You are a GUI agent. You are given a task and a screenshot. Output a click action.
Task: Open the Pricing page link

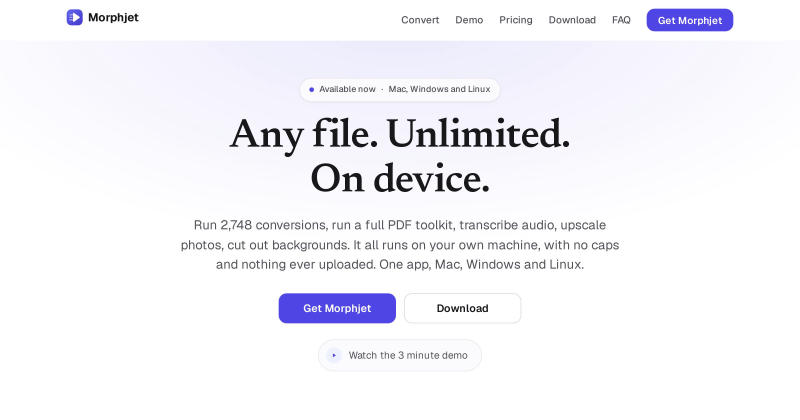516,20
